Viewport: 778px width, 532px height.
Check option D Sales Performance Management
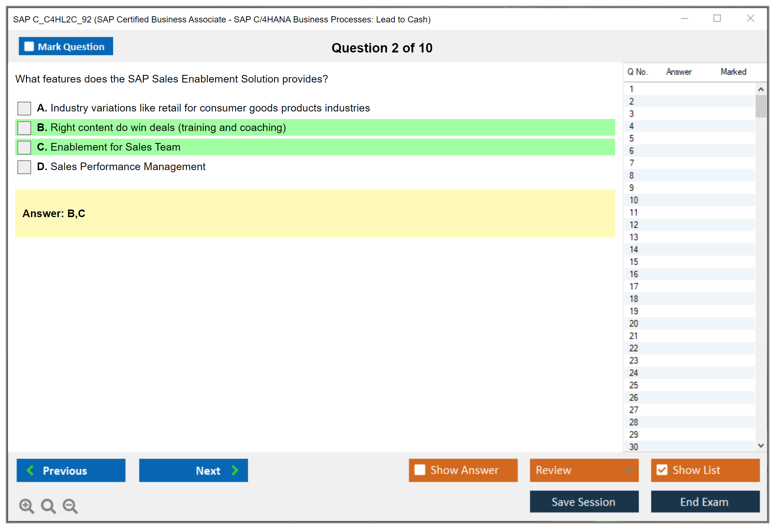24,167
